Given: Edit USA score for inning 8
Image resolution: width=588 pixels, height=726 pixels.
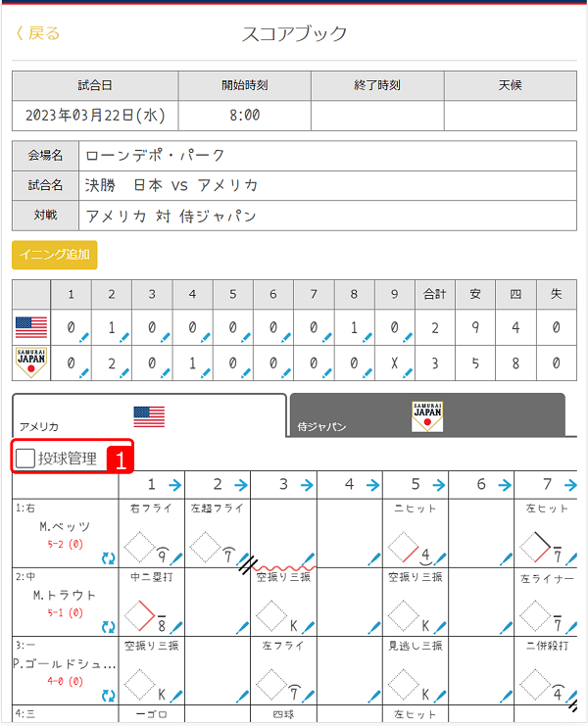Looking at the screenshot, I should point(367,338).
